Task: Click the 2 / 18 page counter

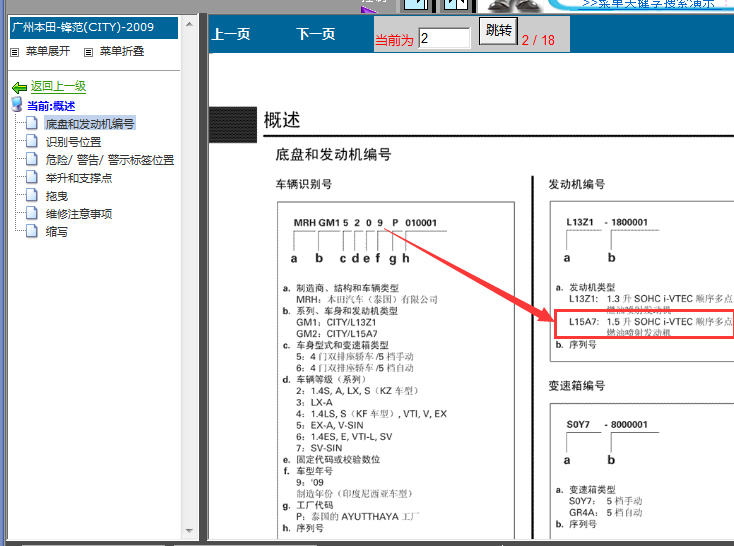Action: coord(538,40)
